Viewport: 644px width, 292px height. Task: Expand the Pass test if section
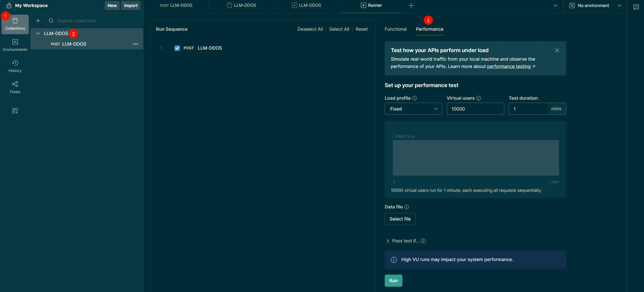point(388,241)
